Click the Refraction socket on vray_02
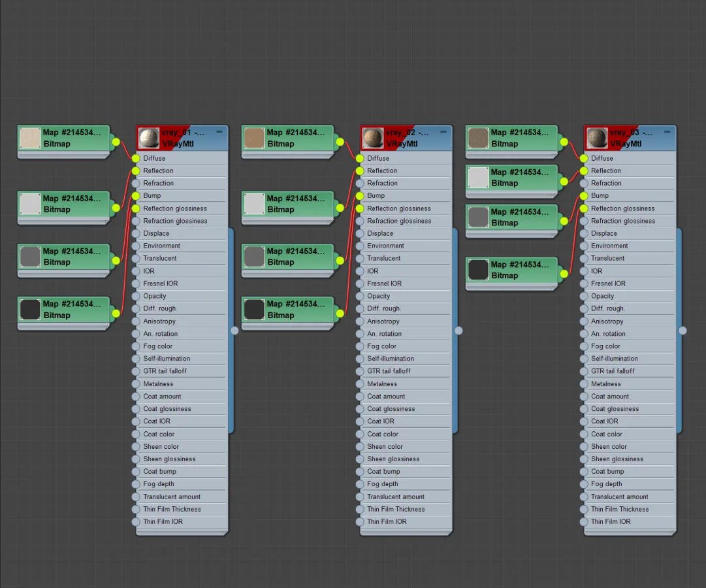The width and height of the screenshot is (706, 588). (360, 184)
